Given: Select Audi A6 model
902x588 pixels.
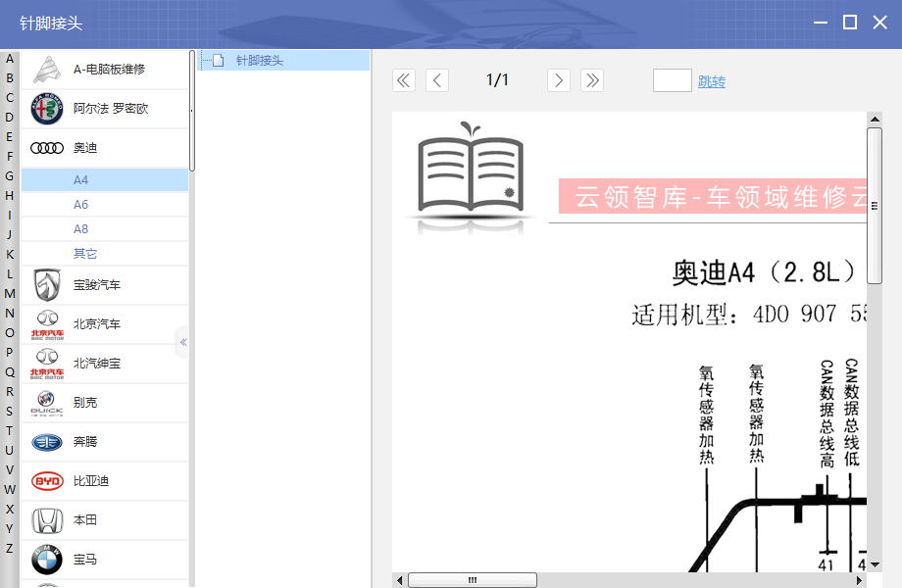Looking at the screenshot, I should click(105, 205).
